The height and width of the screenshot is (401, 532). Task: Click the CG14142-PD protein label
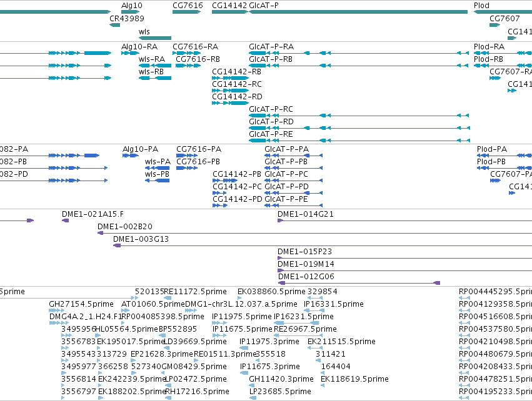point(238,199)
